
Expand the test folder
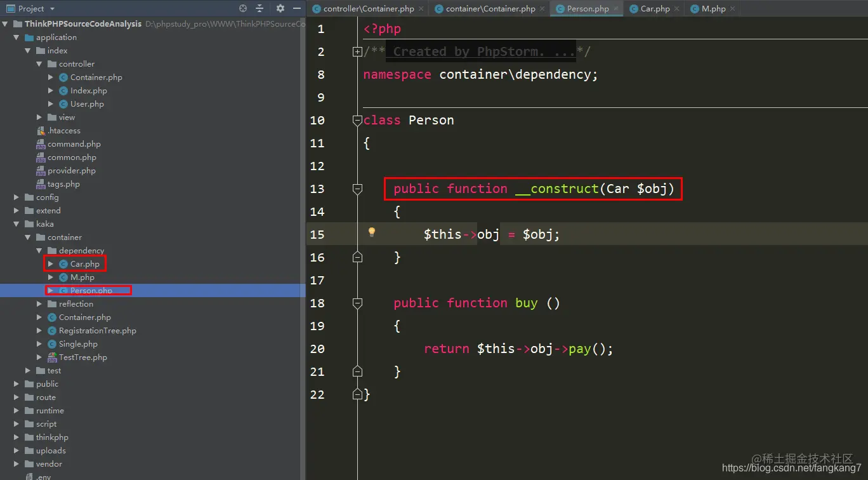pyautogui.click(x=28, y=371)
